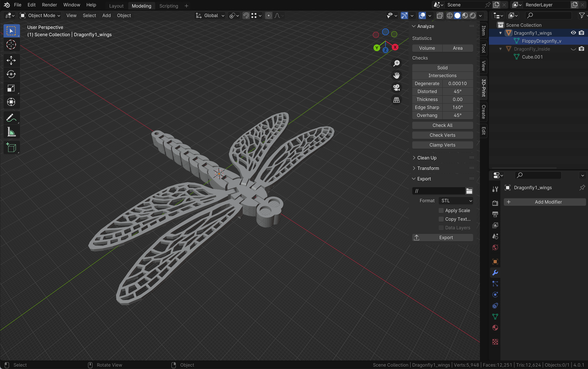Toggle camera view in the viewport

pyautogui.click(x=396, y=88)
